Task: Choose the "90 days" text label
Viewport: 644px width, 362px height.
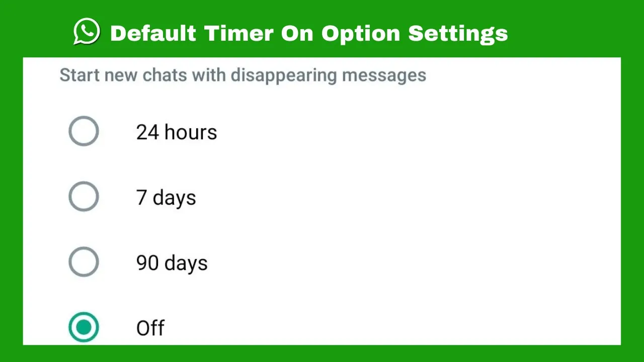Action: tap(172, 263)
